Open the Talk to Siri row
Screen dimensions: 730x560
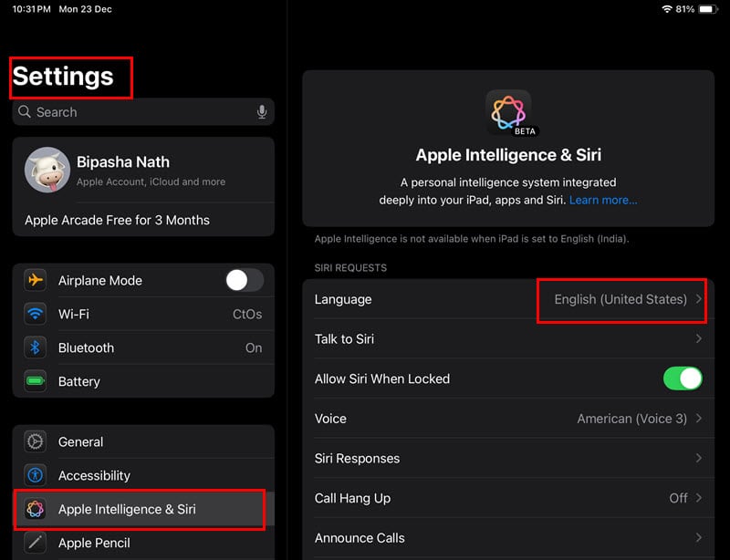(507, 339)
